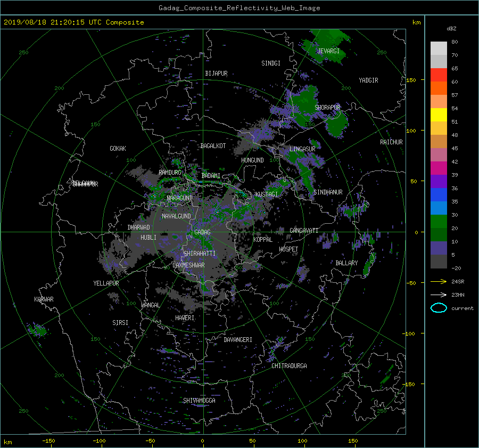Click the BADAMI label
The width and height of the screenshot is (479, 448).
coord(211,176)
